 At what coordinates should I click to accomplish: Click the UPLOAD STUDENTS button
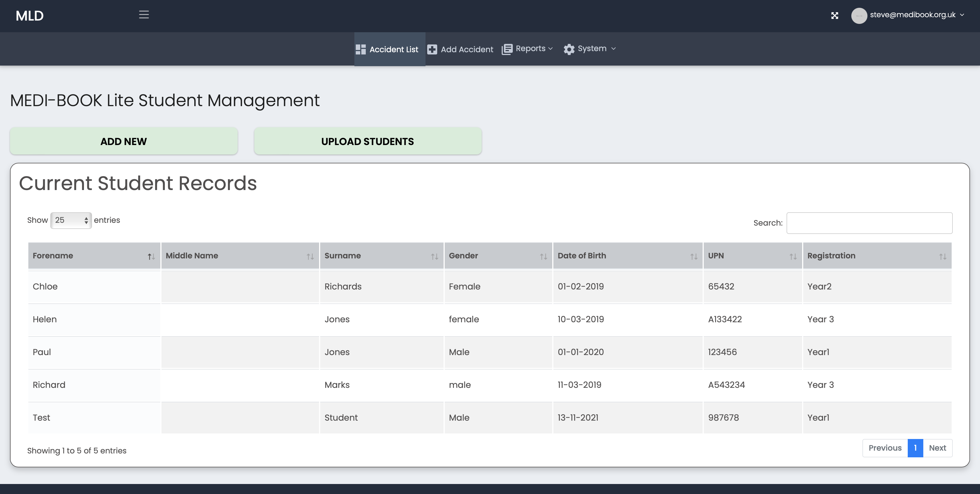click(x=367, y=141)
